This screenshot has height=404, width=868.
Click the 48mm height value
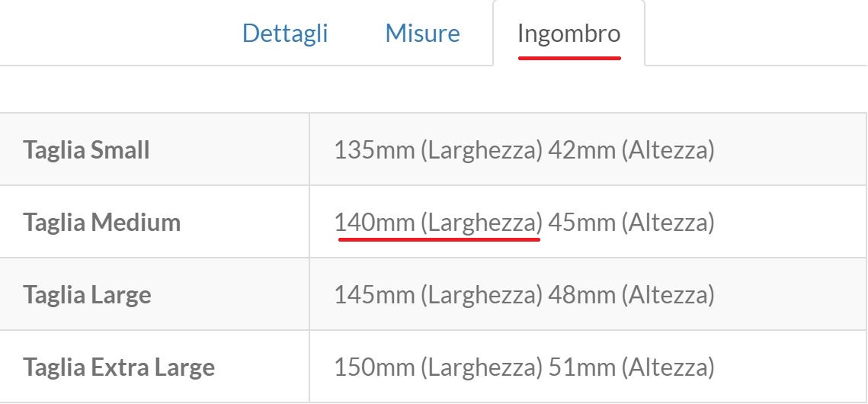[x=581, y=295]
